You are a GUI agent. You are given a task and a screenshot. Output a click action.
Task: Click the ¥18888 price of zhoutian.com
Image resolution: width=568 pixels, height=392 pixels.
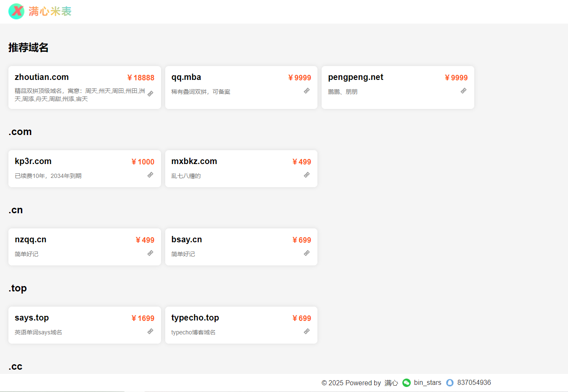[x=141, y=78]
